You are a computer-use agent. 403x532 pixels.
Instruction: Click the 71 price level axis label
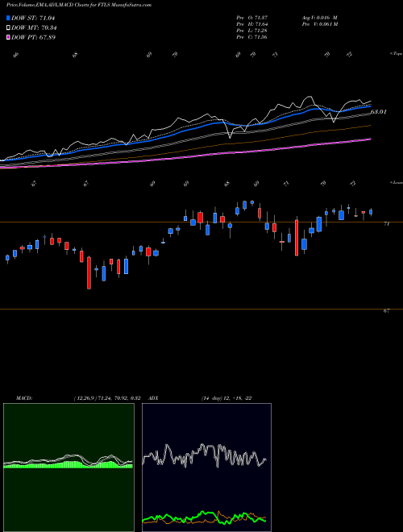click(386, 224)
